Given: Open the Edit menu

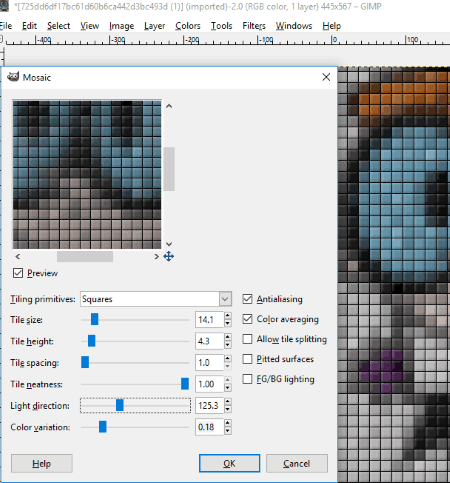Looking at the screenshot, I should pos(29,26).
